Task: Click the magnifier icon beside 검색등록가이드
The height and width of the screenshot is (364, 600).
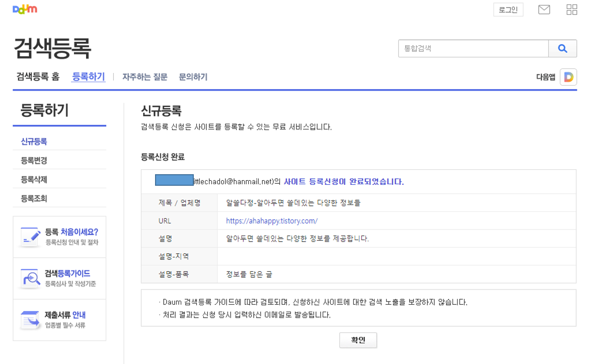Action: pyautogui.click(x=31, y=278)
